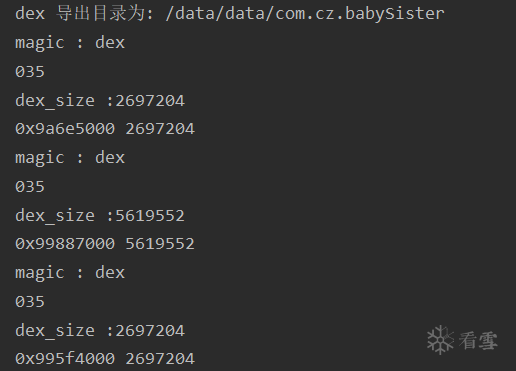The height and width of the screenshot is (371, 516).
Task: Select the third 'magic : dex' line
Action: [x=70, y=273]
